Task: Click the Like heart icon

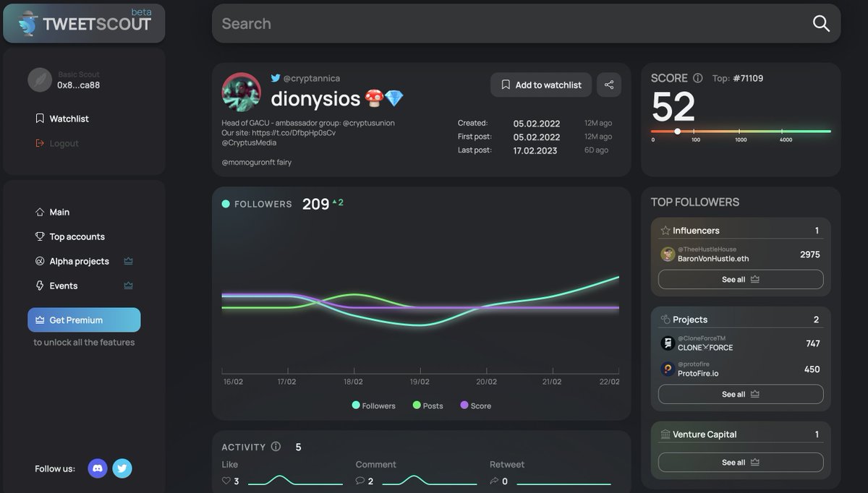Action: [x=226, y=481]
